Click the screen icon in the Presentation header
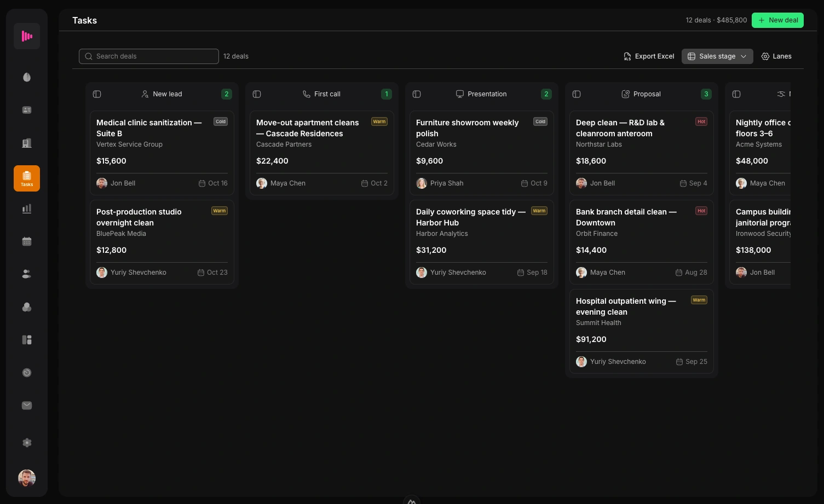 pos(460,94)
